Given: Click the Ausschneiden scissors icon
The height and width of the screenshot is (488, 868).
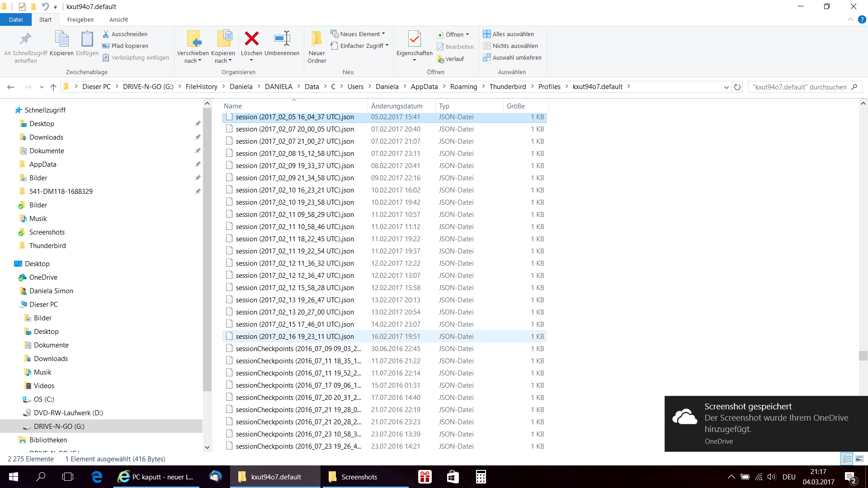Looking at the screenshot, I should coord(106,34).
